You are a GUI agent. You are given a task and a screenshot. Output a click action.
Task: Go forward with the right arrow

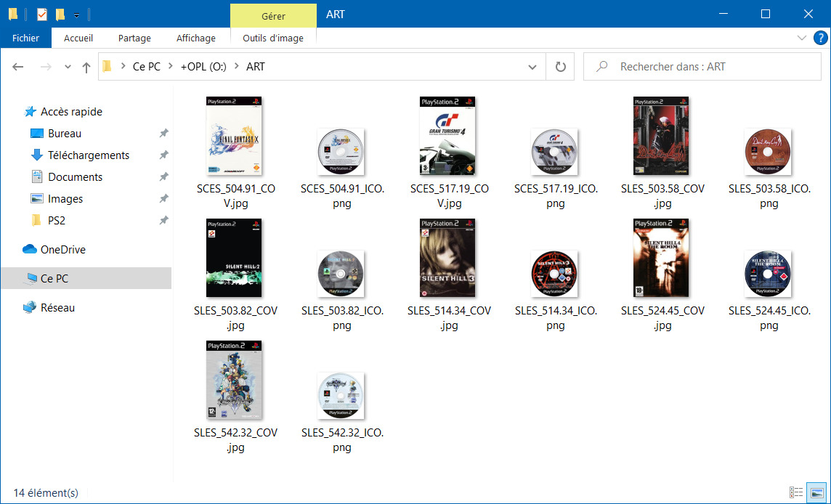click(46, 67)
